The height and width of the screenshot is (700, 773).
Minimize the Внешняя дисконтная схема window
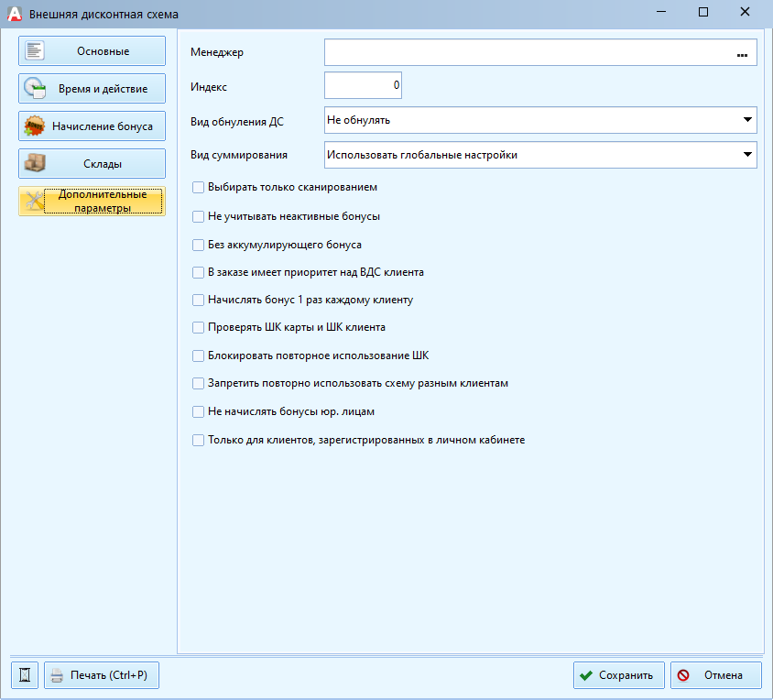click(661, 12)
